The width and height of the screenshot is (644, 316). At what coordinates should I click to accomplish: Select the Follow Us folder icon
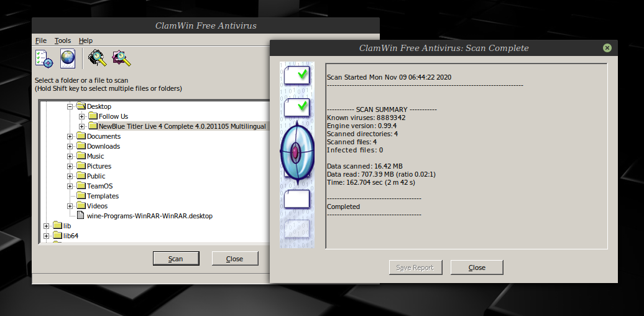[x=93, y=116]
